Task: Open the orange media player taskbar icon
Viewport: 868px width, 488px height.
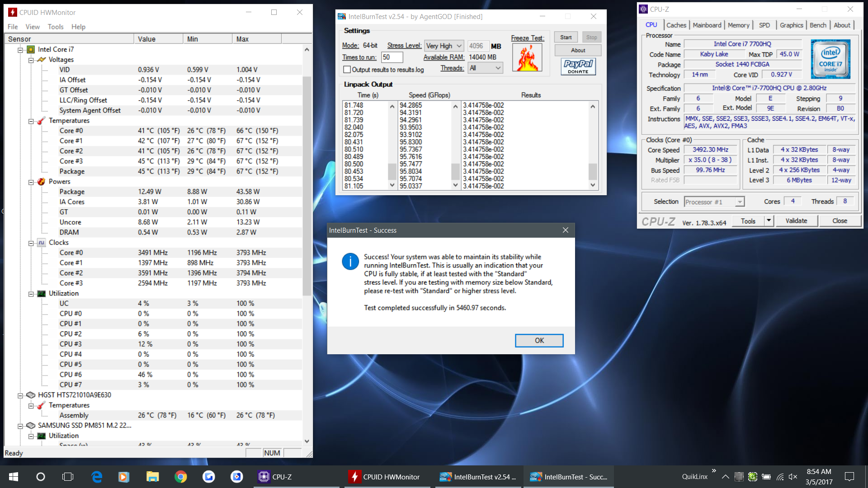Action: click(x=123, y=477)
